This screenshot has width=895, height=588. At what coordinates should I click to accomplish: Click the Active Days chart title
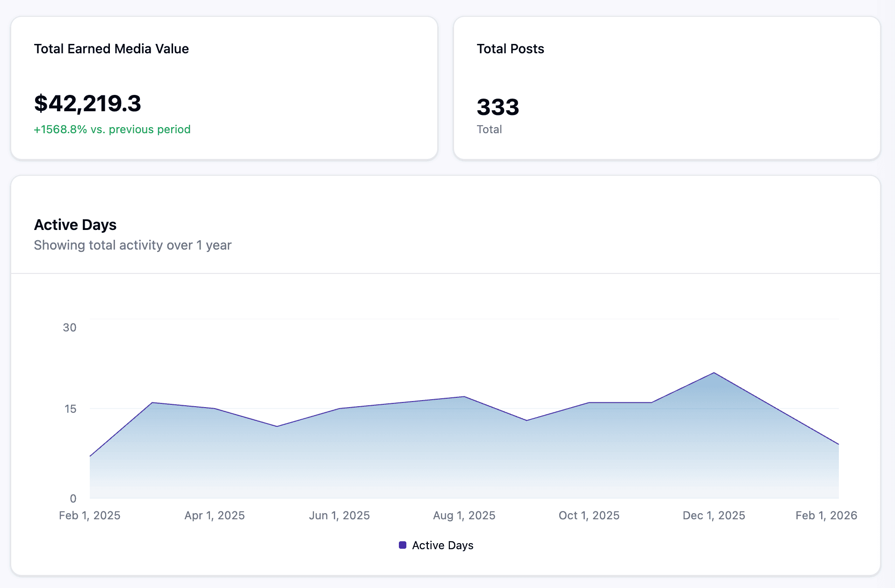75,224
